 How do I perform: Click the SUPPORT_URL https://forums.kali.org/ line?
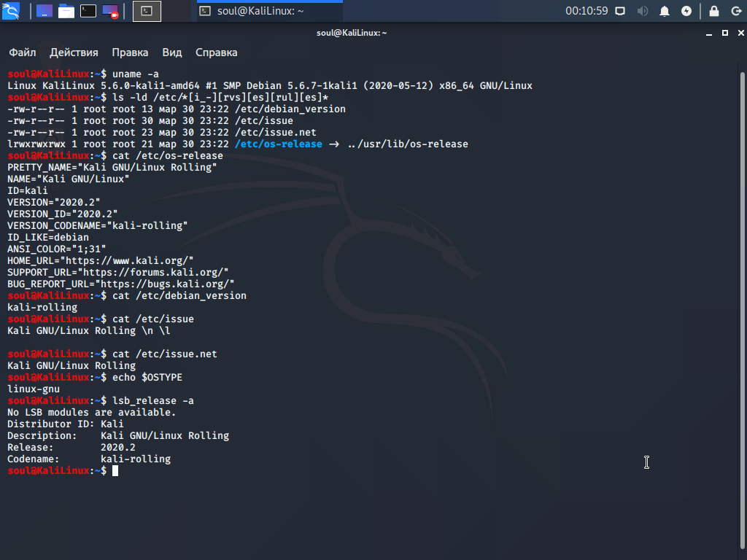117,273
